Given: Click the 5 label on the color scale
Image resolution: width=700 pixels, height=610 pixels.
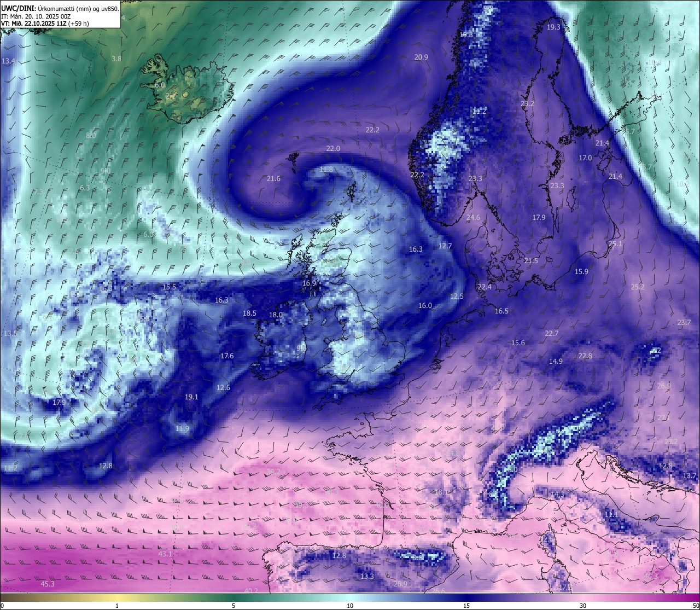Looking at the screenshot, I should point(234,606).
